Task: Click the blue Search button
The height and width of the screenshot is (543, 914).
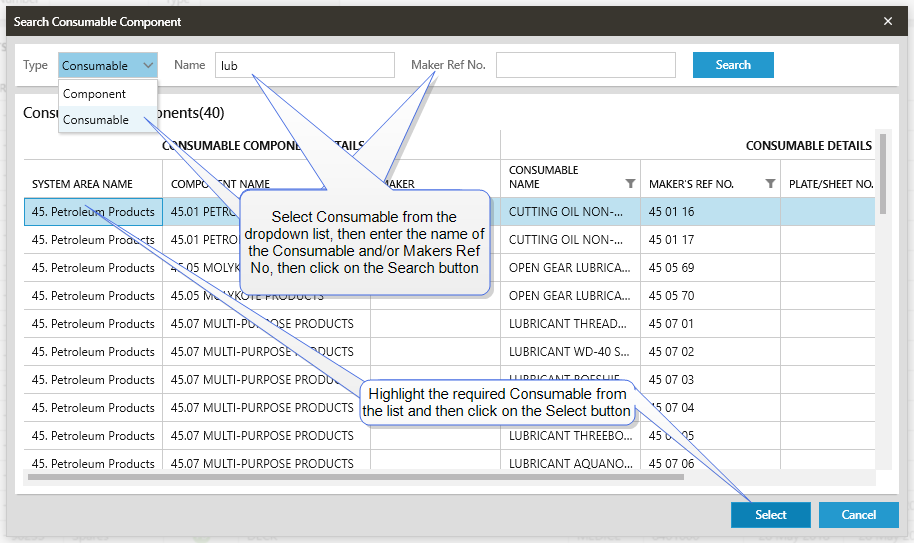Action: point(733,65)
